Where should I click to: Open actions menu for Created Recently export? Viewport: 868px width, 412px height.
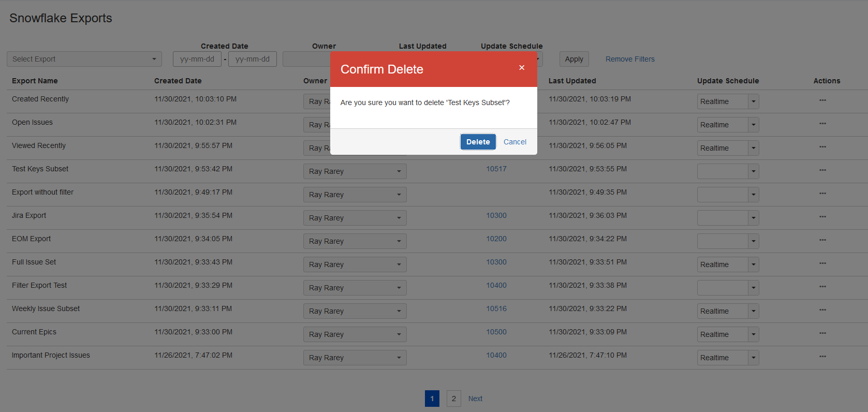coord(822,100)
